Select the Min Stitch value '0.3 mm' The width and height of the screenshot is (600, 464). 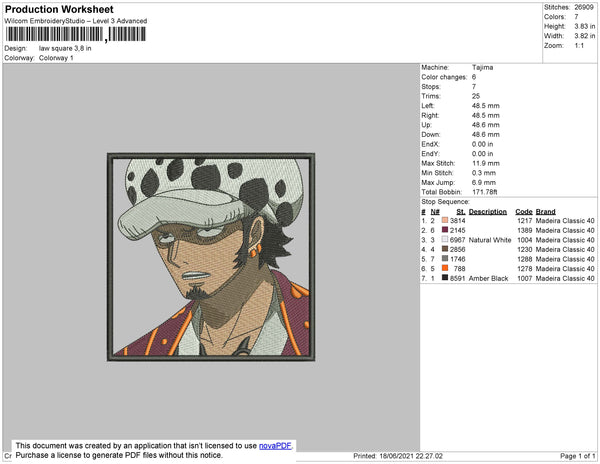click(x=484, y=173)
